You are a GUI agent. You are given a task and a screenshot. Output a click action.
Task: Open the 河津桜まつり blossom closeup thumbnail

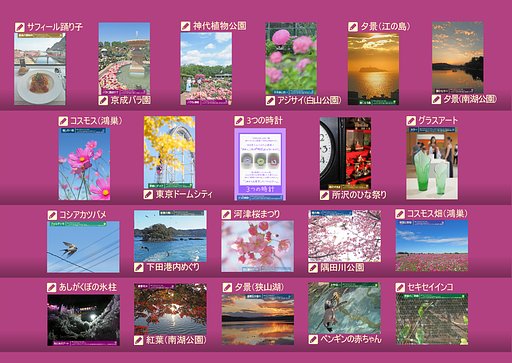(258, 246)
